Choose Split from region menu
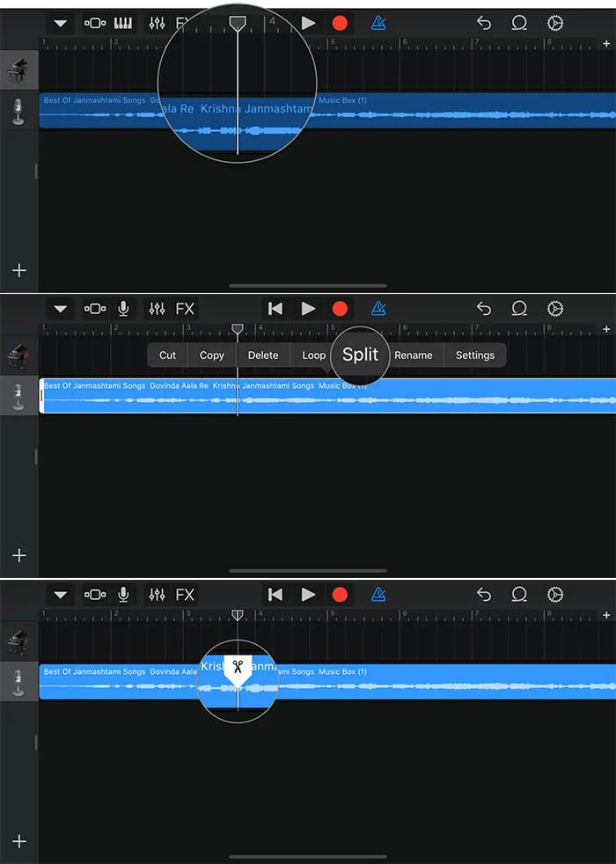This screenshot has width=616, height=864. coord(360,355)
